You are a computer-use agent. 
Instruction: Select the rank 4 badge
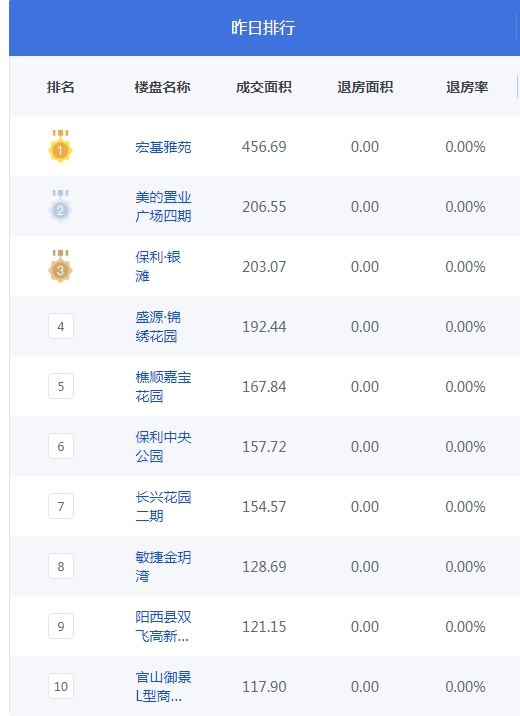coord(61,326)
